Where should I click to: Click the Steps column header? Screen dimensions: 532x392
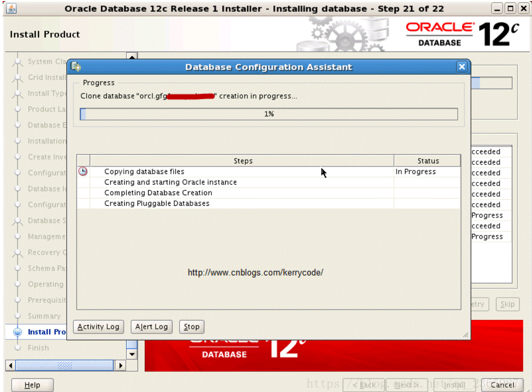(x=242, y=161)
